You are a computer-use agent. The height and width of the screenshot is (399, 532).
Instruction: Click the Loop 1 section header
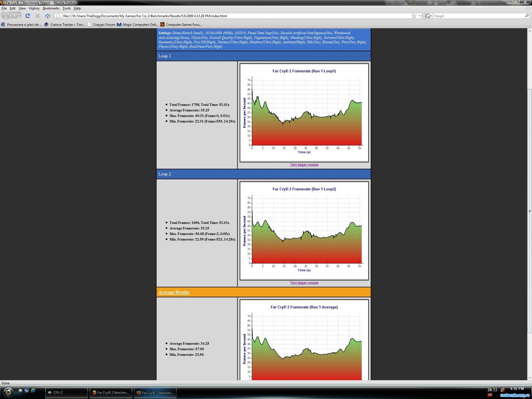point(263,56)
